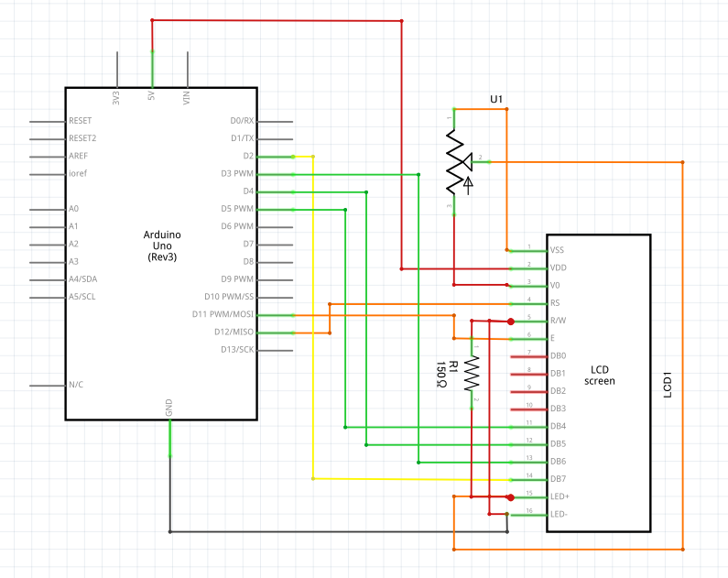The width and height of the screenshot is (728, 578).
Task: Click the Arduino Uno (Rev3) label
Action: (x=162, y=245)
